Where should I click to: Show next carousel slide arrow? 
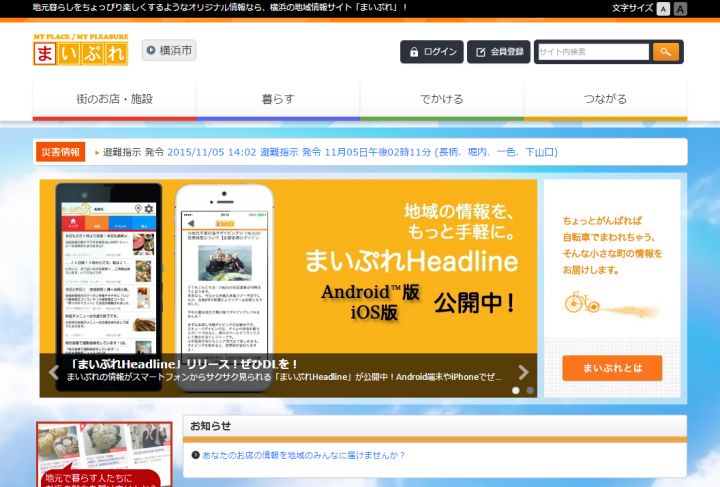tap(523, 372)
